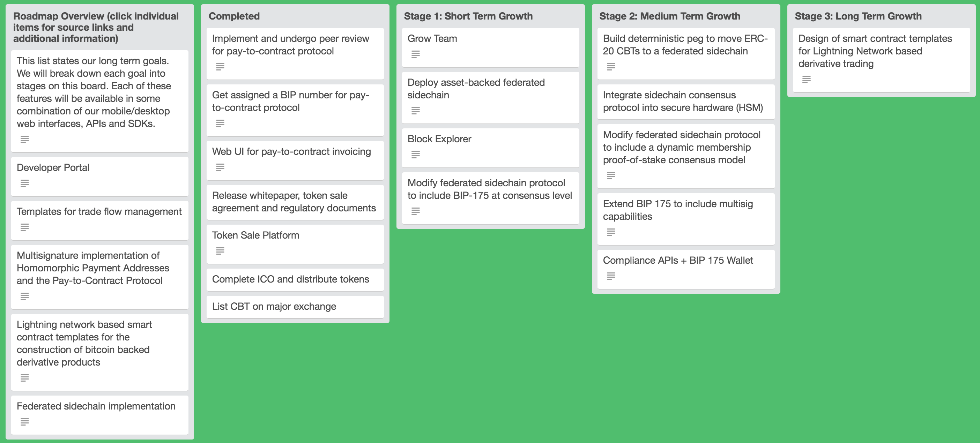Open the List CBT on major exchange card
The height and width of the screenshot is (443, 980).
tap(295, 307)
